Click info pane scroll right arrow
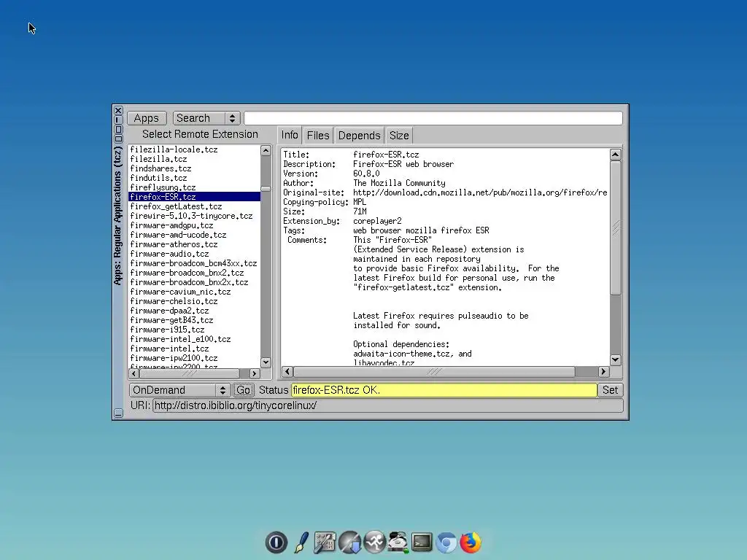Image resolution: width=747 pixels, height=560 pixels. tap(603, 371)
